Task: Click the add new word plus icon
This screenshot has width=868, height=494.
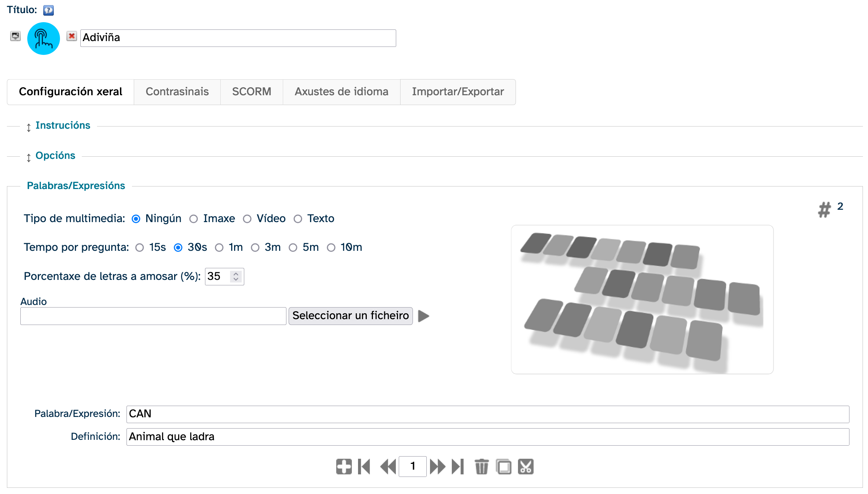Action: point(343,466)
